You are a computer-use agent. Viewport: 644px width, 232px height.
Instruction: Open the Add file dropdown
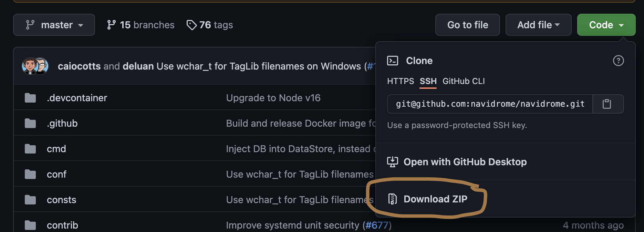(538, 24)
